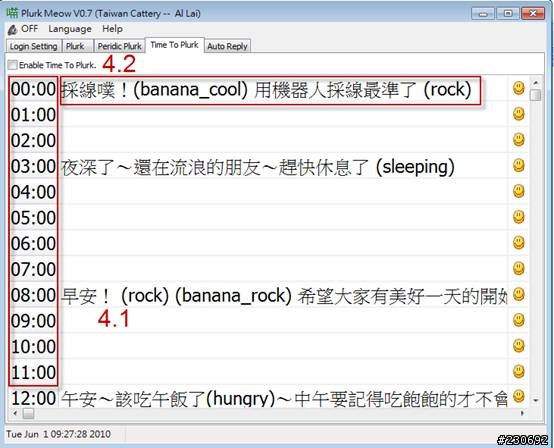The height and width of the screenshot is (448, 554).
Task: Select the smiley icon beside 08:00
Action: point(518,294)
